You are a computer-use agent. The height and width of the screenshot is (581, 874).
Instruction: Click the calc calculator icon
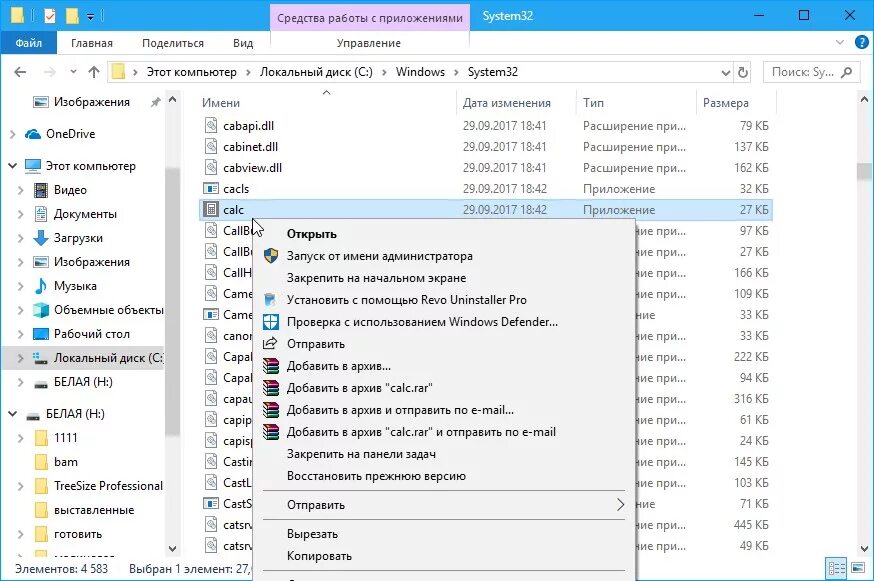pyautogui.click(x=211, y=210)
